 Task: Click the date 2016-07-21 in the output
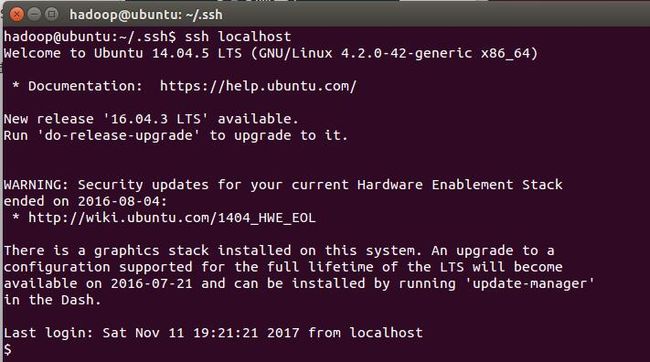point(151,284)
